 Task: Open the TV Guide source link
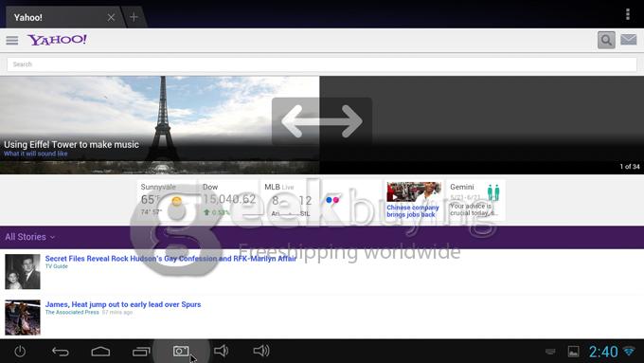coord(56,266)
